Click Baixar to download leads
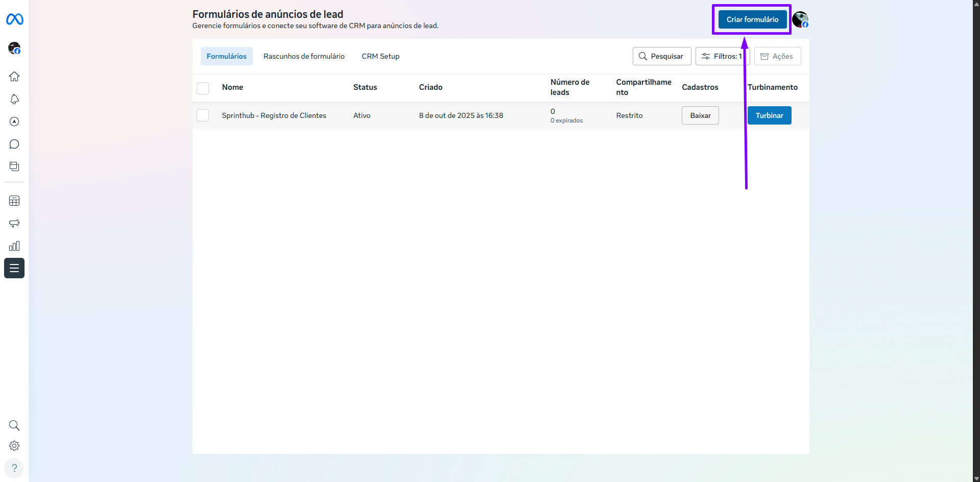The image size is (980, 482). tap(700, 115)
